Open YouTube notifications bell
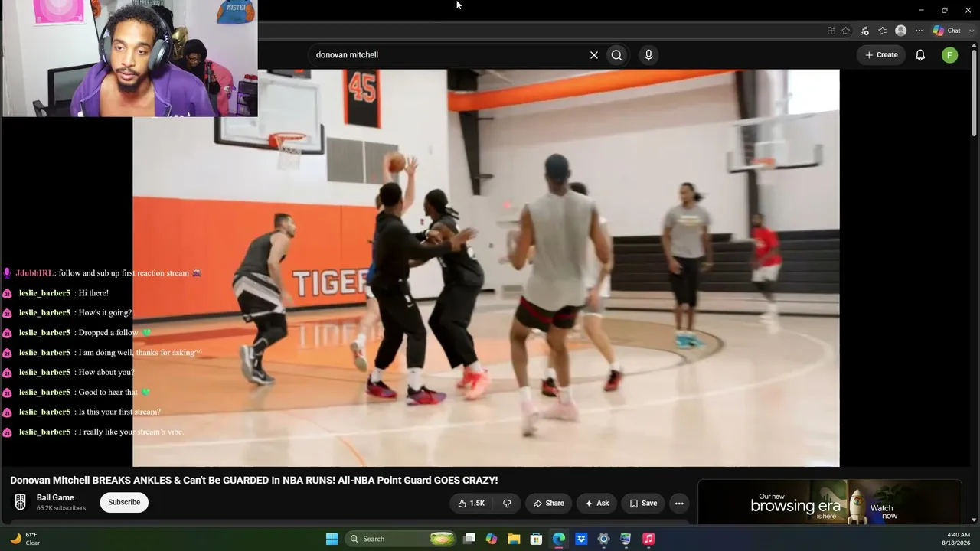Viewport: 980px width, 551px height. coord(920,55)
